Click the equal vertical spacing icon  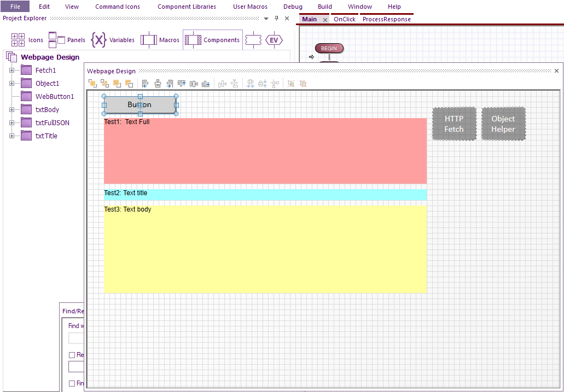tap(263, 84)
